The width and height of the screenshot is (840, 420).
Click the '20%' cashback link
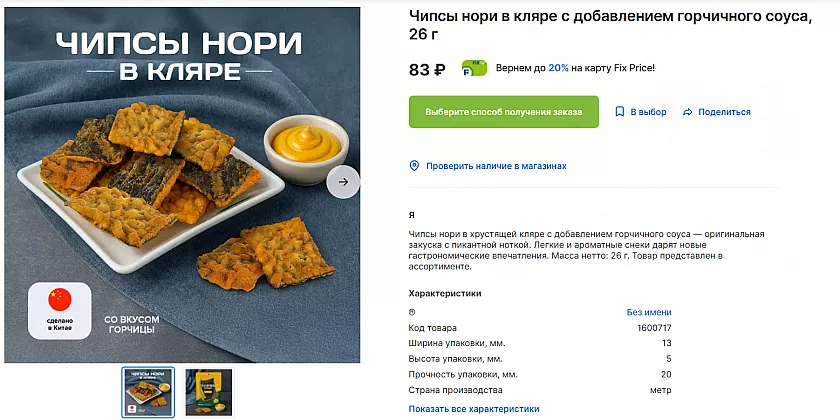tap(558, 69)
